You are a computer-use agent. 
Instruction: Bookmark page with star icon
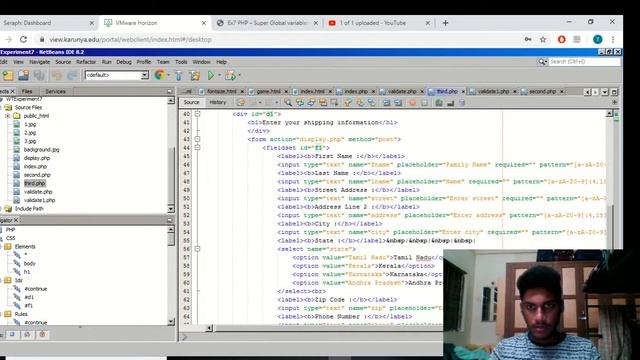543,40
